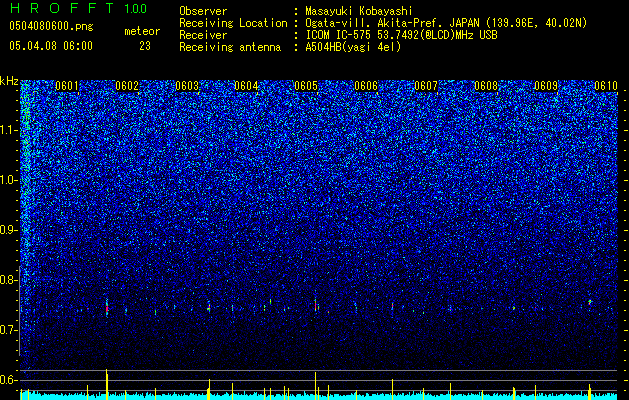Click the version number 1.00

(135, 8)
